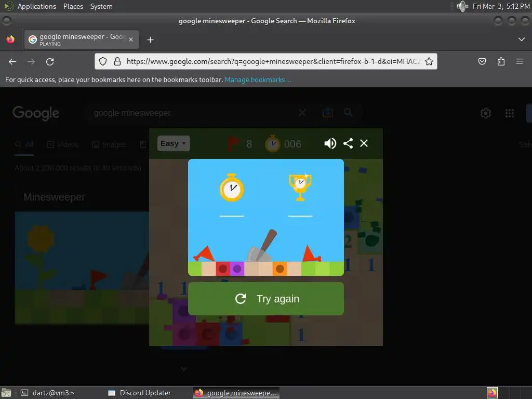Screen dimensions: 532x399
Task: Click the volume speaker tray icon
Action: pyautogui.click(x=462, y=6)
